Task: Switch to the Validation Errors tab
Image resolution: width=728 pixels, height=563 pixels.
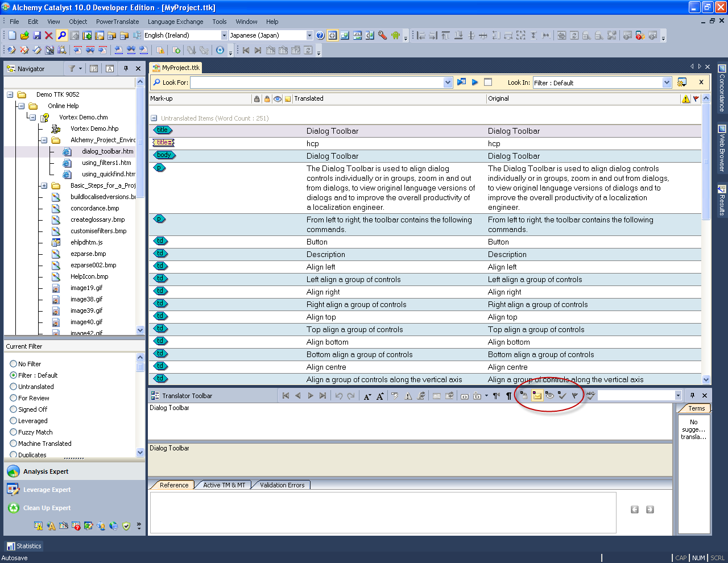Action: tap(282, 485)
